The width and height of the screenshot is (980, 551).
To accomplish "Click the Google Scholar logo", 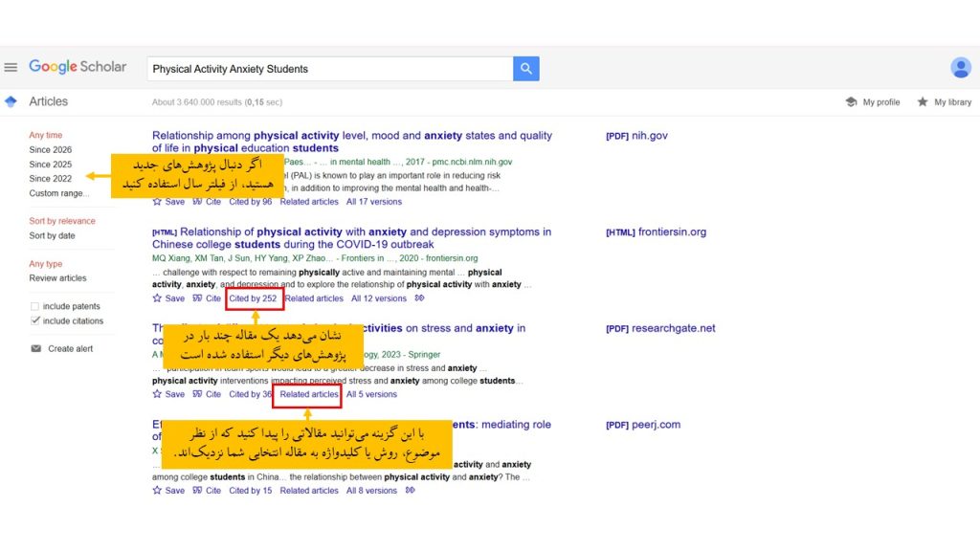I will coord(78,67).
